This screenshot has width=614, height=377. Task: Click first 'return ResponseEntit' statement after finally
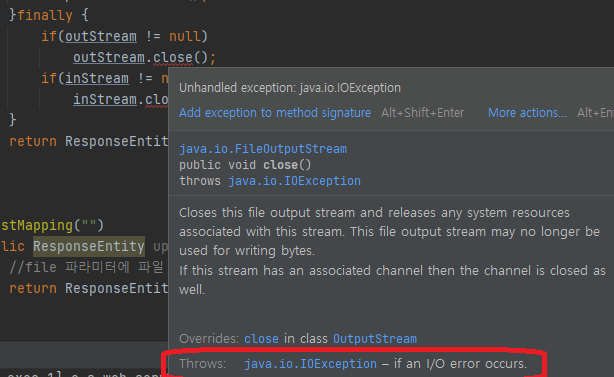(89, 141)
